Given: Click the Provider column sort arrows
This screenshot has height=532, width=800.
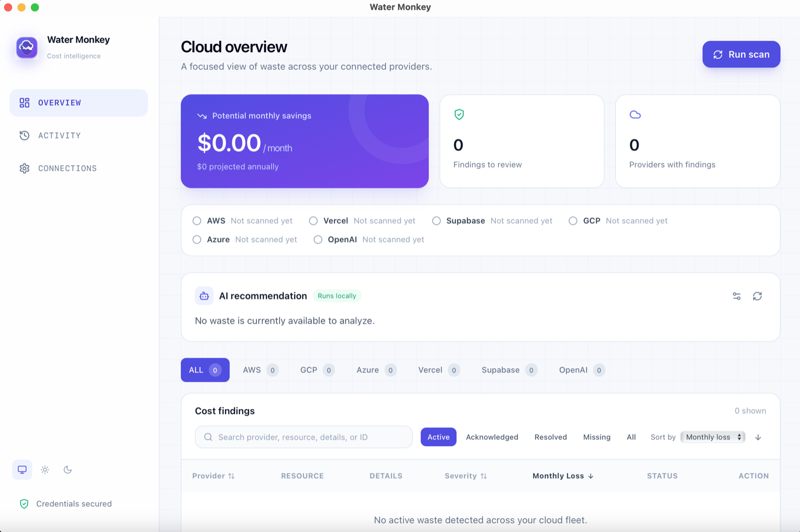Looking at the screenshot, I should pyautogui.click(x=231, y=476).
